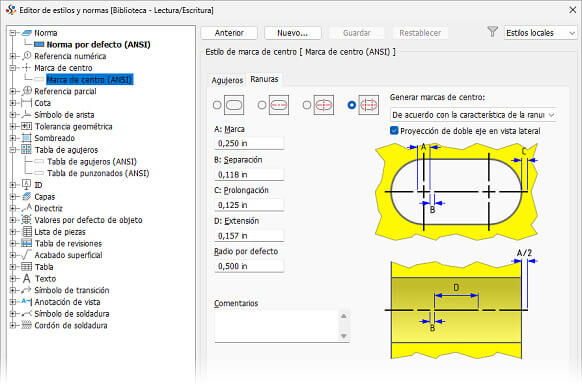Click the Marca de centro crosshair icon
Screen dimensions: 582x385
click(x=26, y=68)
